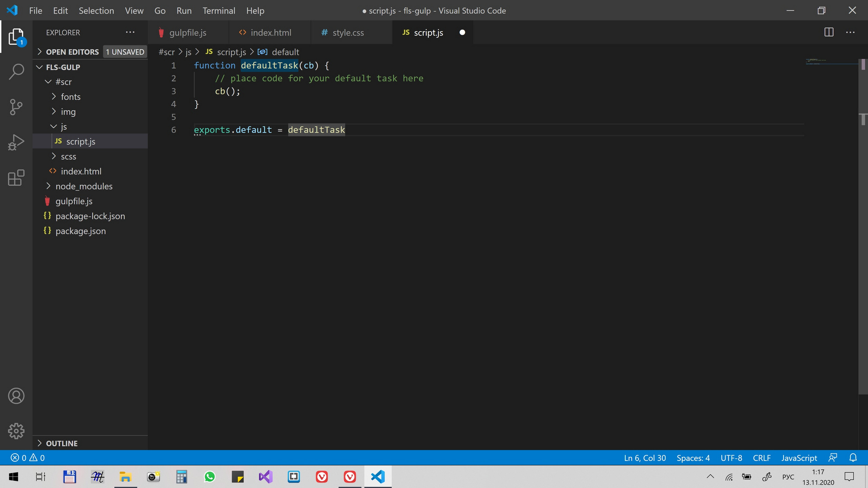Click Ln 6, Col 30 in status bar

click(645, 458)
